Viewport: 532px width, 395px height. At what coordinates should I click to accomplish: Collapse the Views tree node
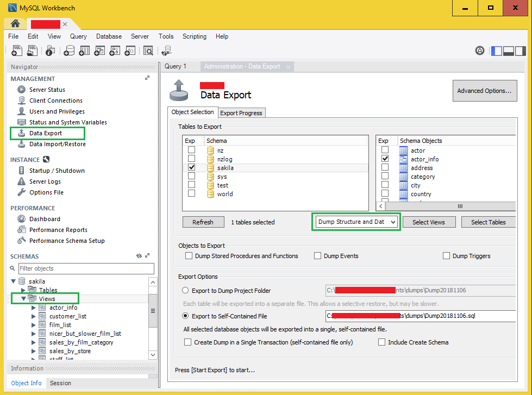[x=23, y=299]
